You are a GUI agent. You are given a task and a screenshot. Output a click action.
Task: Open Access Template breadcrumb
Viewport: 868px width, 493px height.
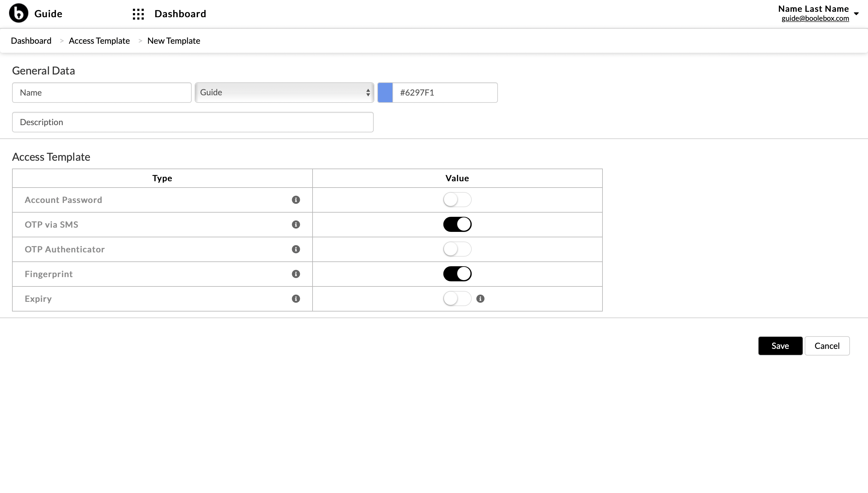click(99, 41)
